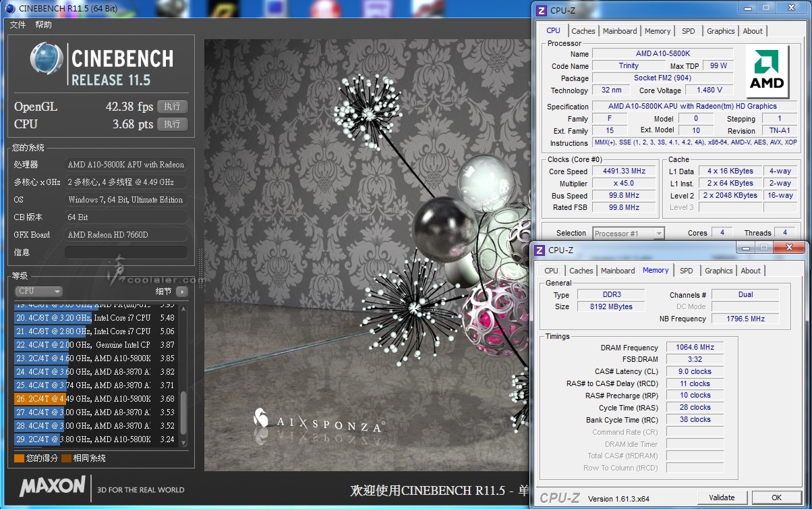Select ranking row 25 A8-3870 at 3.74 GHz

[x=96, y=385]
